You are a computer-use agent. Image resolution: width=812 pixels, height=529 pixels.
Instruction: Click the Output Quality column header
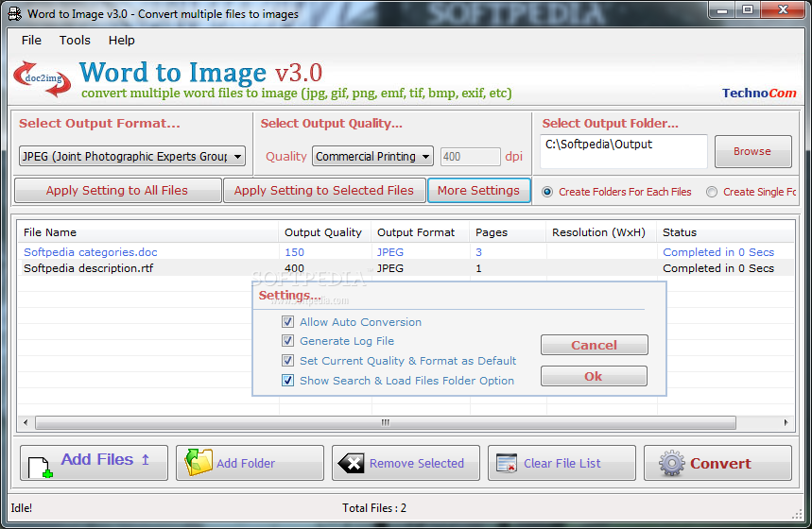(x=323, y=232)
